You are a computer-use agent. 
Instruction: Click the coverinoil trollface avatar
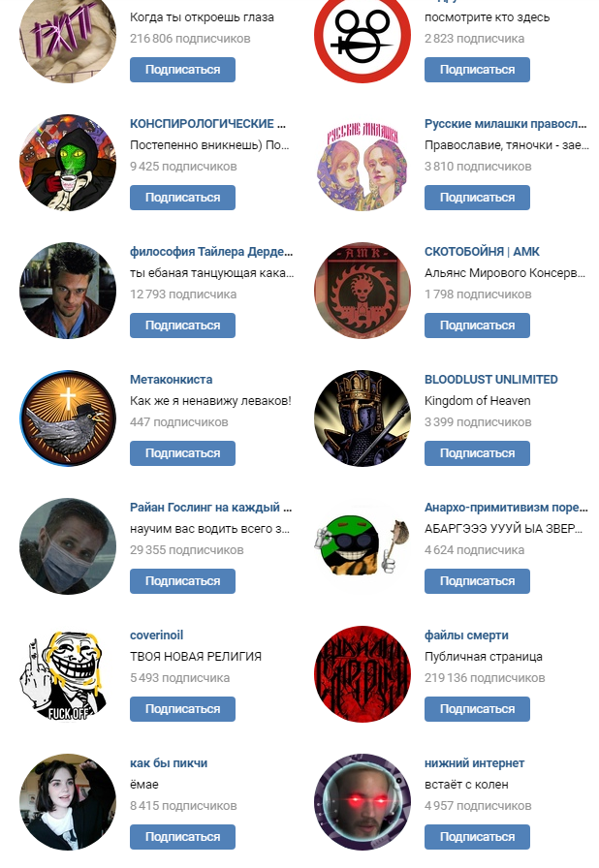click(x=68, y=674)
